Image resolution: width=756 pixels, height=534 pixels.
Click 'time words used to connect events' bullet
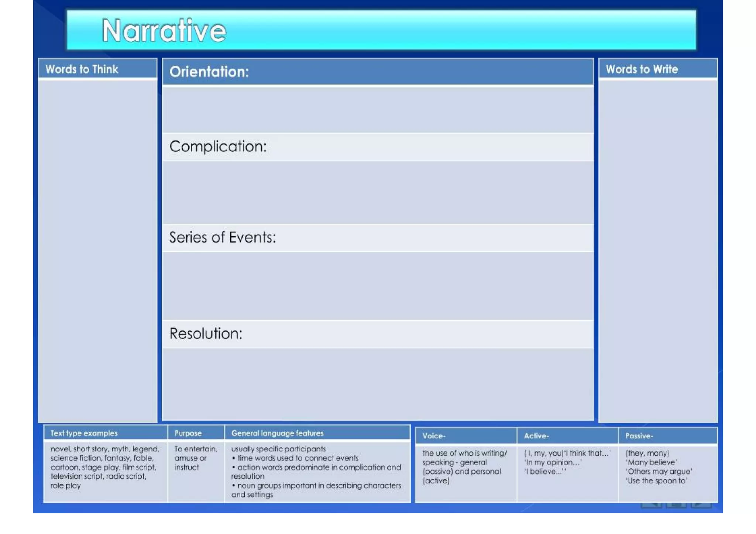(x=295, y=458)
